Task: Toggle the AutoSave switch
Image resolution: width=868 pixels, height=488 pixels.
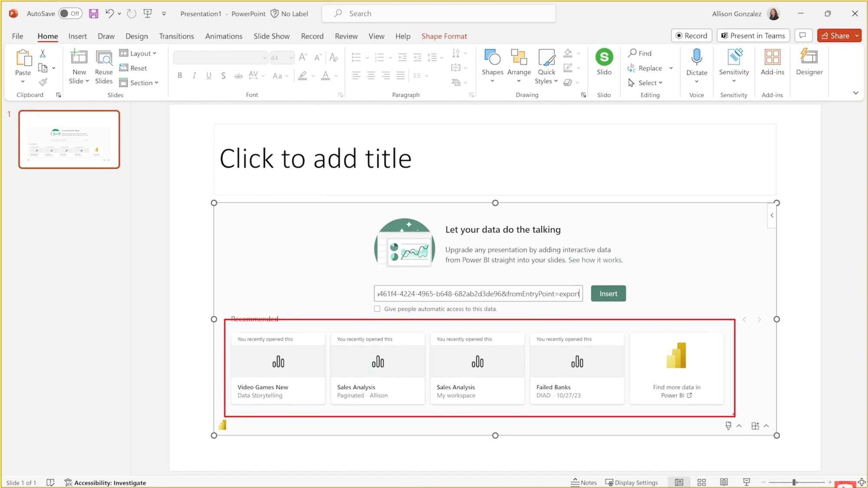Action: [x=70, y=13]
